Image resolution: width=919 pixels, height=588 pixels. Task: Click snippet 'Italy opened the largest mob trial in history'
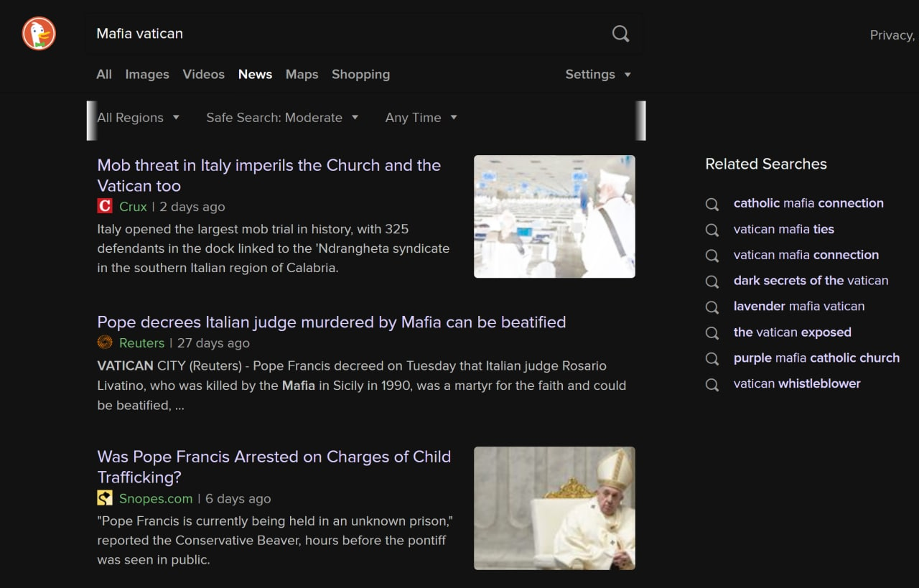274,248
